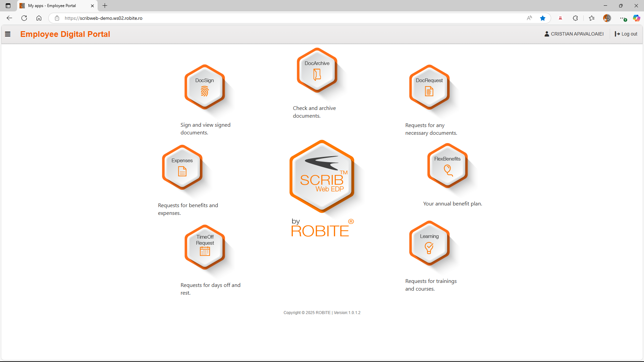Click 'Requests for trainings and courses.' text
The height and width of the screenshot is (362, 644).
(x=431, y=285)
